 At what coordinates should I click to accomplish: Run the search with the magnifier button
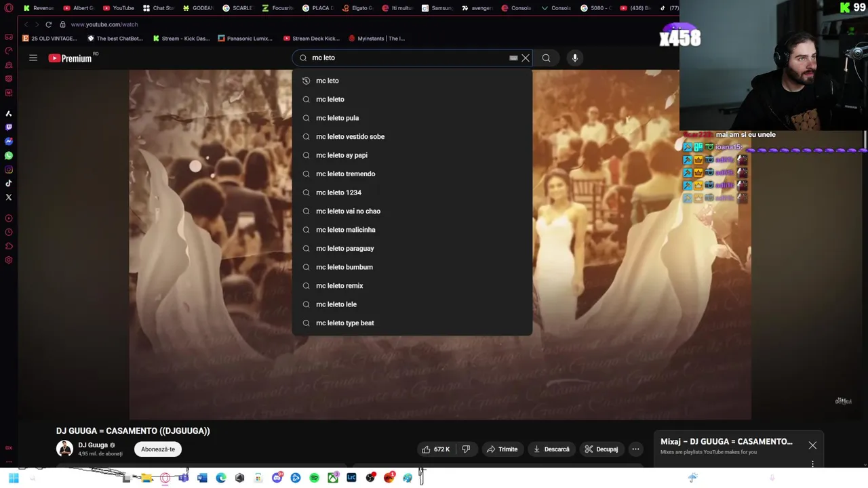(x=546, y=58)
